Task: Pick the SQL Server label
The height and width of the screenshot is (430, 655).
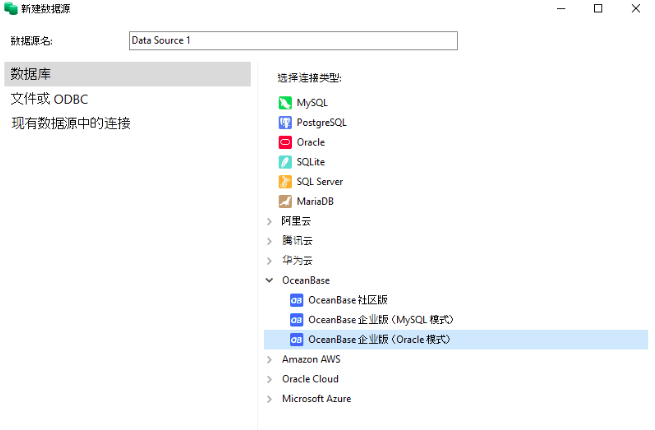Action: 320,181
